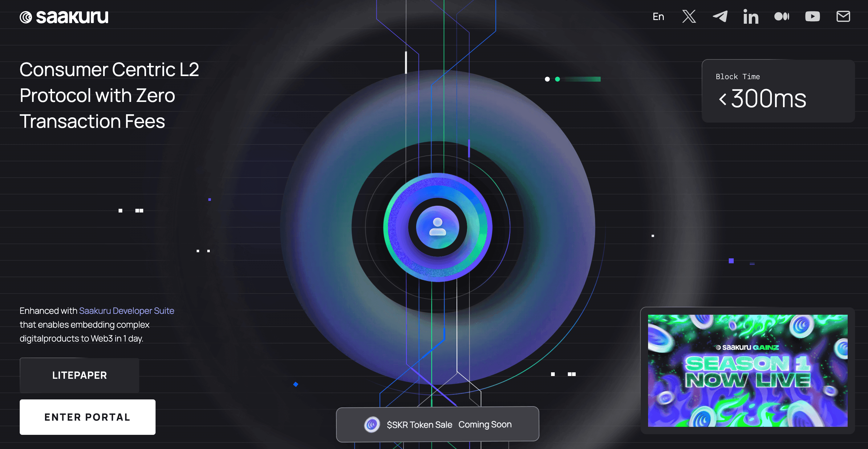Open the Medium icon
The image size is (868, 449).
tap(782, 17)
